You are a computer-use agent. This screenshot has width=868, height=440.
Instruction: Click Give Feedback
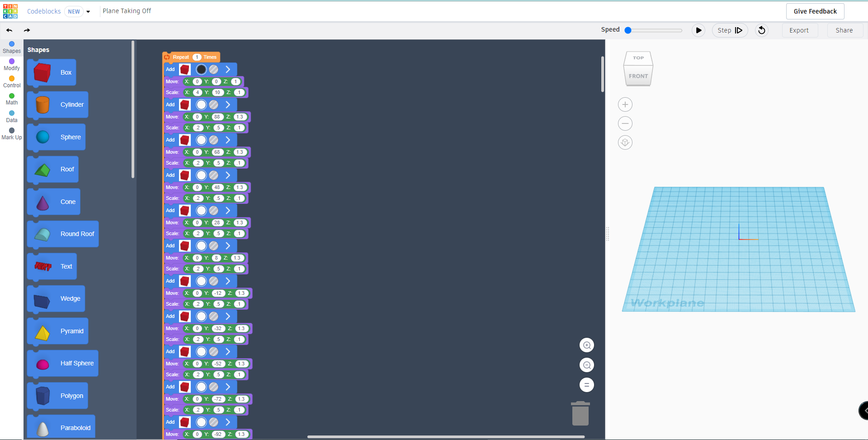(x=815, y=11)
